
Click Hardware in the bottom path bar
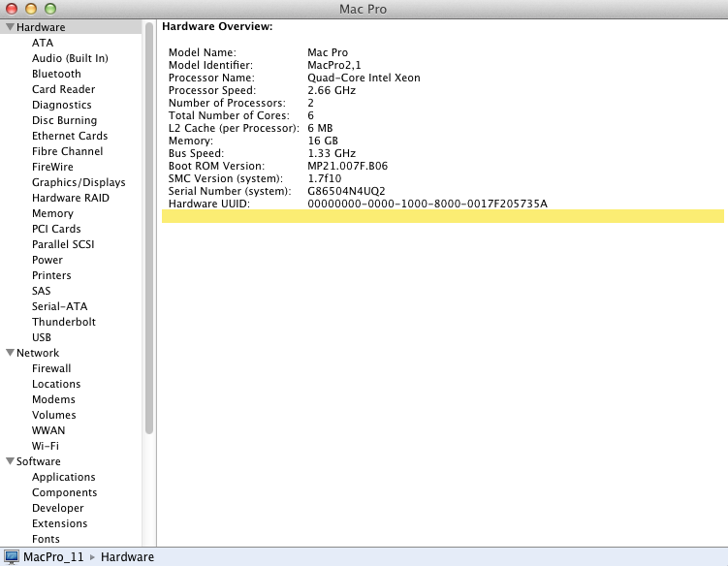127,556
